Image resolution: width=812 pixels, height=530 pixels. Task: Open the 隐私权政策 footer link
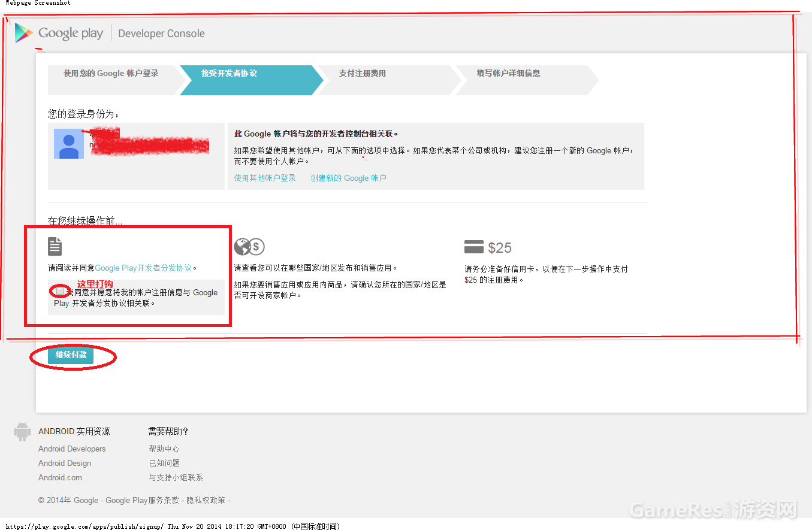click(206, 500)
